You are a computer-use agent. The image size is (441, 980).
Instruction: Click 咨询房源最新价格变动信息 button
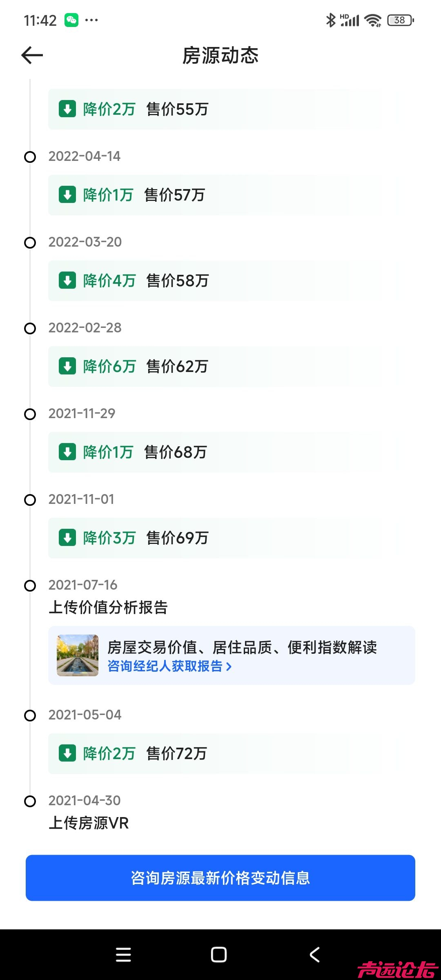point(220,878)
